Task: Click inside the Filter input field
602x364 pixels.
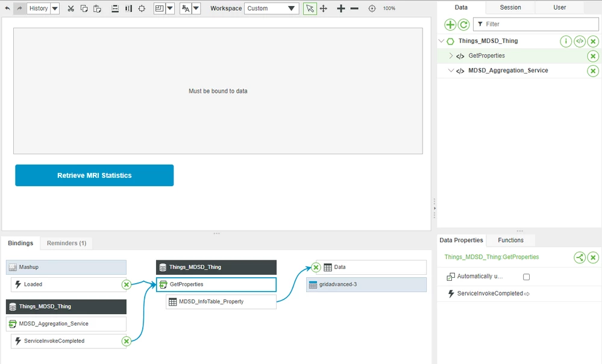Action: [x=536, y=24]
